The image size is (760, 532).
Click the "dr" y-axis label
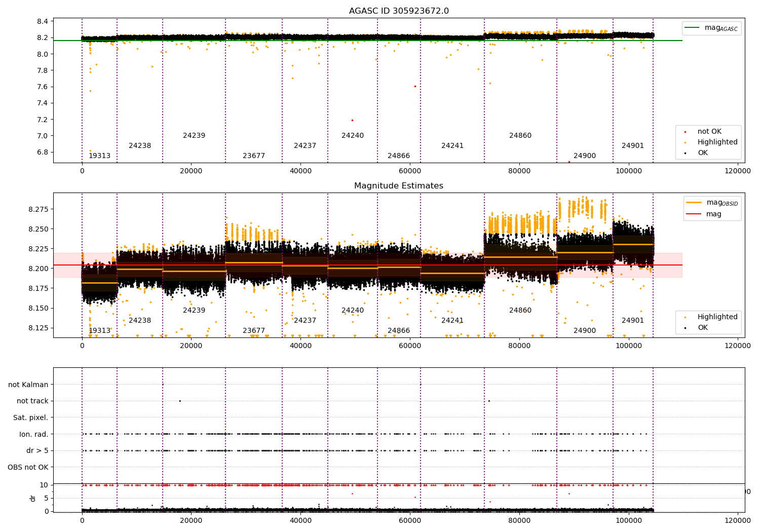[33, 498]
